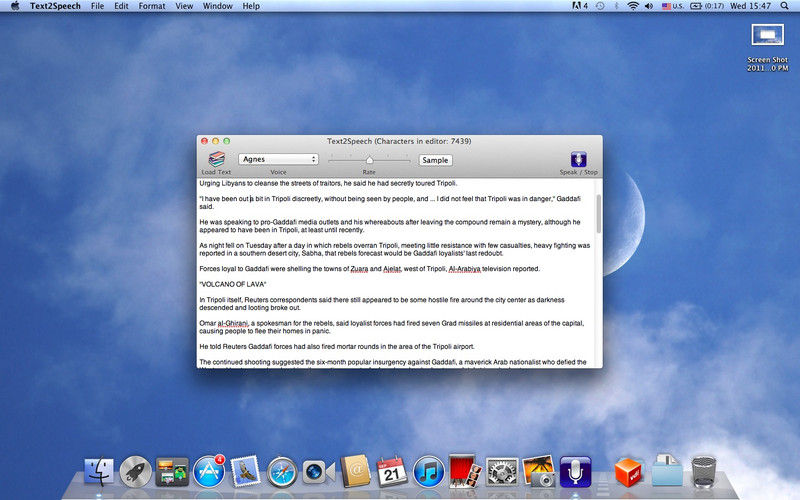Open Safari compass icon in the Dock
This screenshot has width=800, height=500.
coord(283,470)
